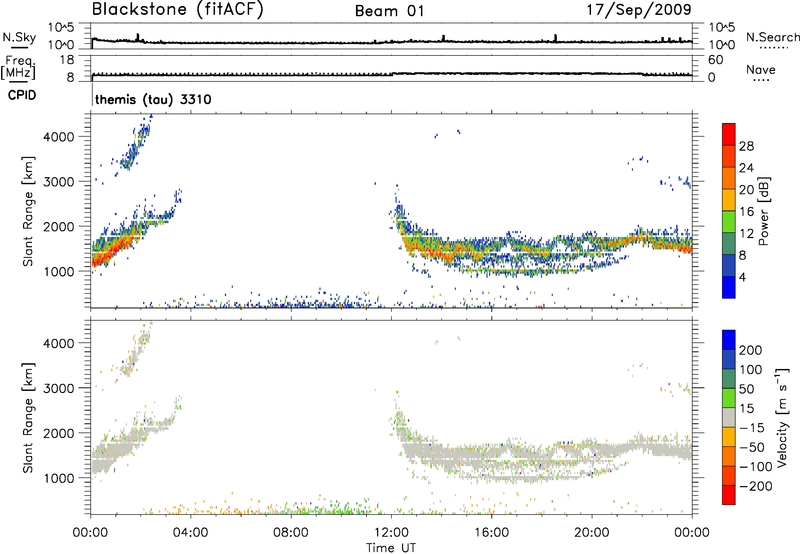Click the '20:00' time tick label
The width and height of the screenshot is (800, 554).
pyautogui.click(x=591, y=533)
